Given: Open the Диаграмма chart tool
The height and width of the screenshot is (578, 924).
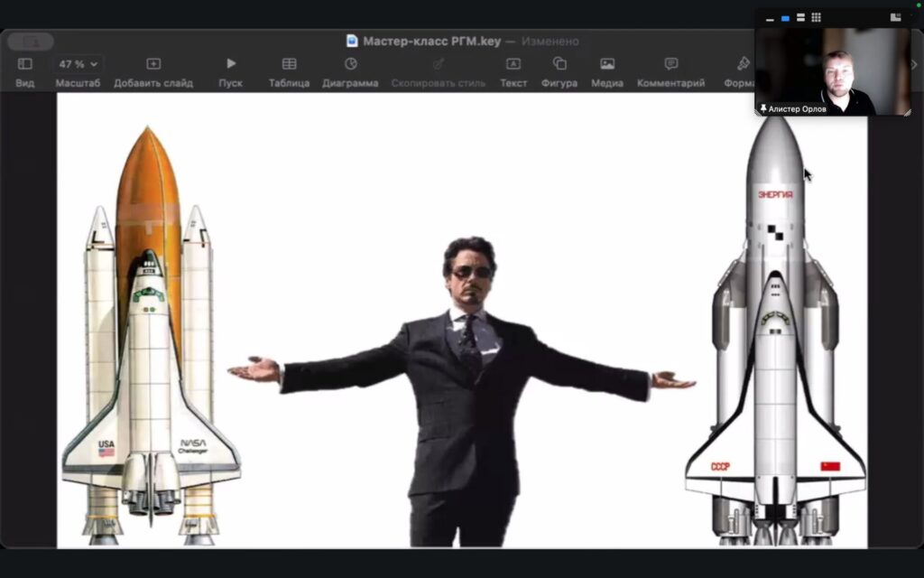Looking at the screenshot, I should (x=350, y=64).
